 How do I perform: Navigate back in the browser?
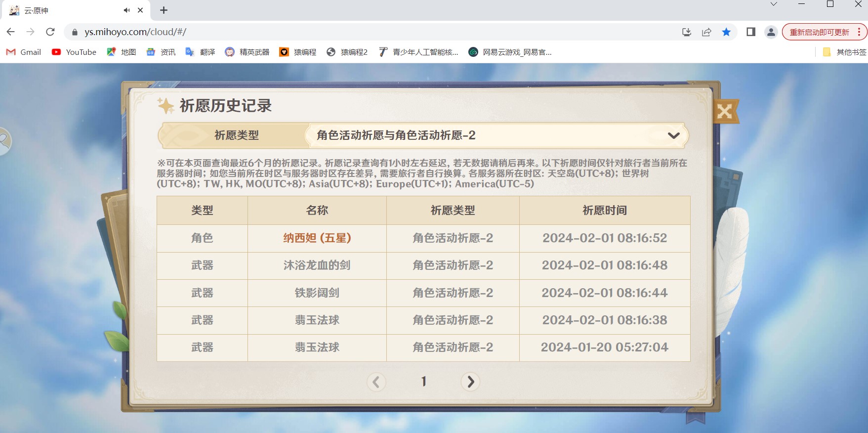pos(11,32)
